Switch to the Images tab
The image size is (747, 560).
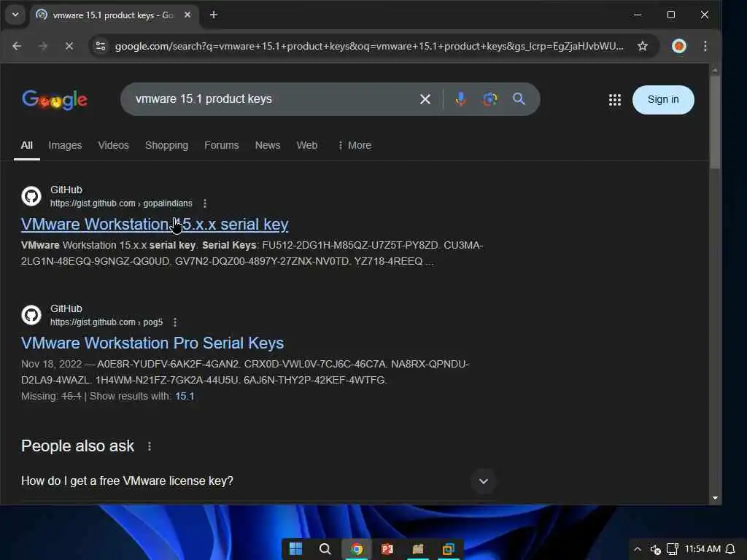65,145
